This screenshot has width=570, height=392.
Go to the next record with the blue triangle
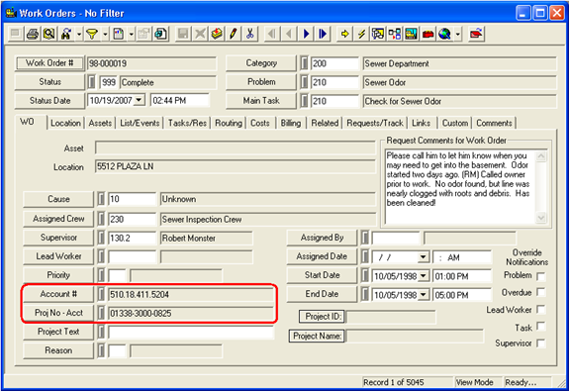(306, 35)
